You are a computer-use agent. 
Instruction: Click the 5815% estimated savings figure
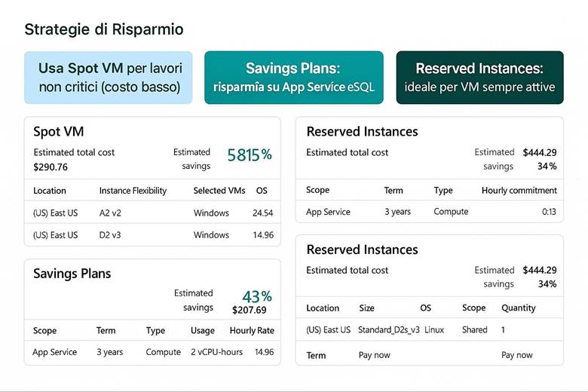(x=250, y=155)
